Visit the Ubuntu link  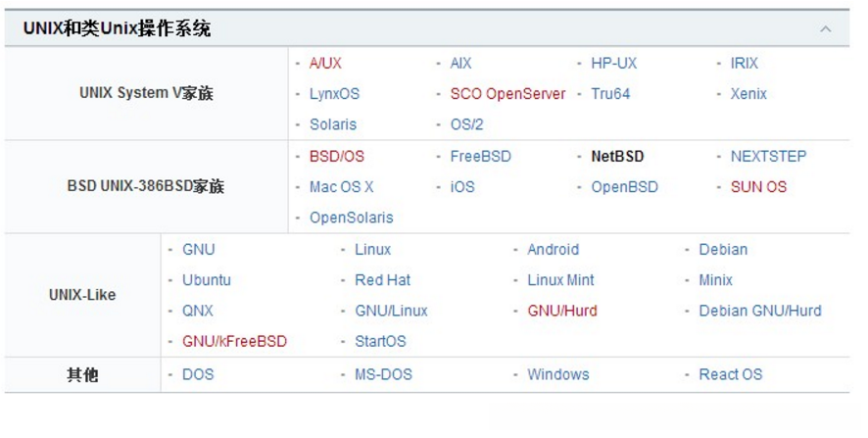[207, 279]
